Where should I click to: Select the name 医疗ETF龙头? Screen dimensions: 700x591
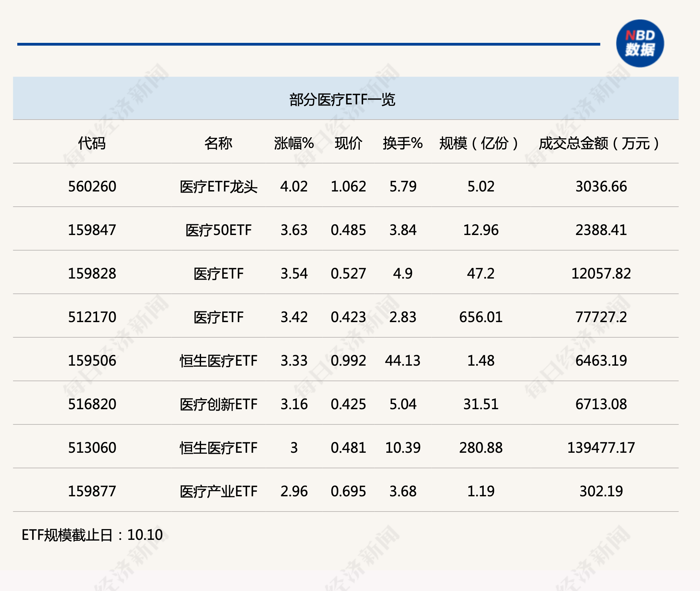pos(218,187)
